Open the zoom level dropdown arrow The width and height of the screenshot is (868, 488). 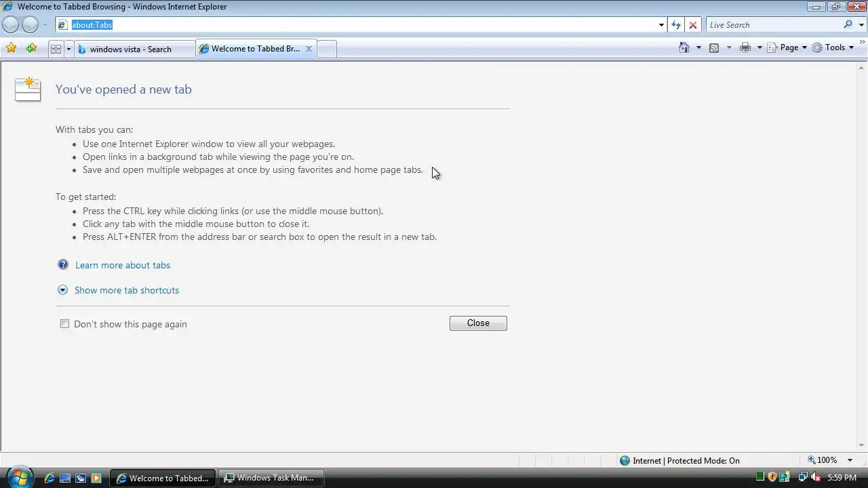[x=850, y=460]
